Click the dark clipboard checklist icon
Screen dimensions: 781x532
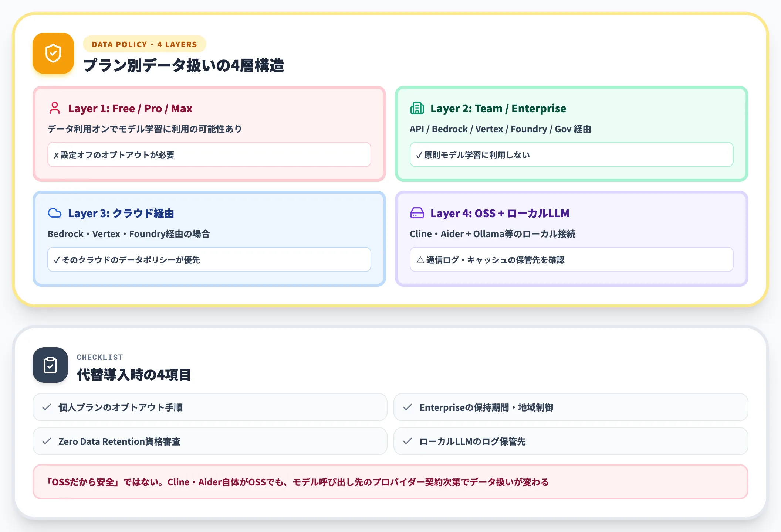50,365
